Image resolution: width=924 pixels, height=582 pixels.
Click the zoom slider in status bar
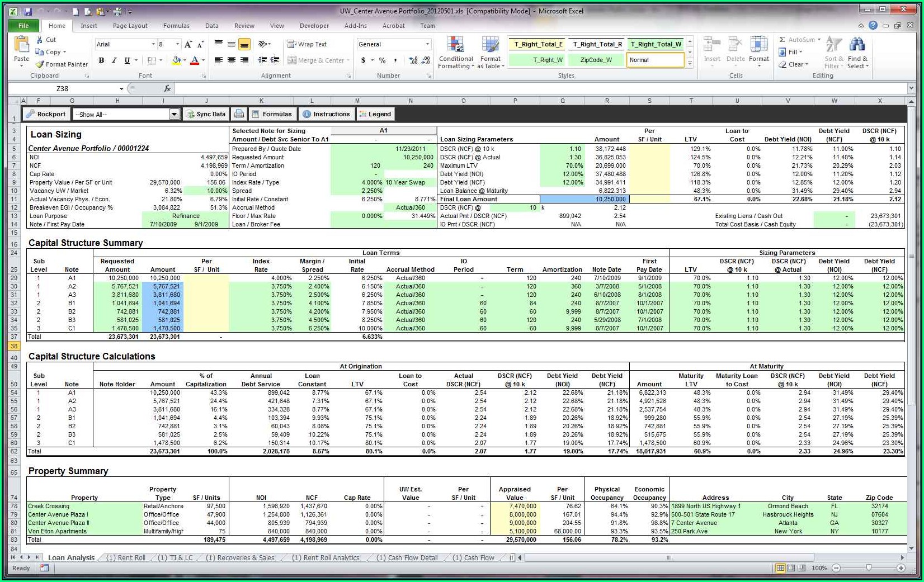pyautogui.click(x=868, y=568)
